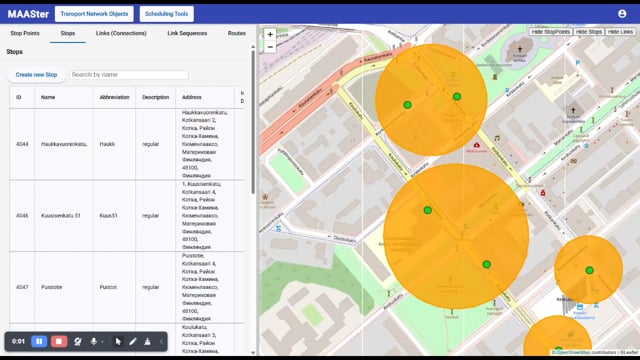Pause the screen recording
Viewport: 640px width, 360px height.
[x=39, y=341]
